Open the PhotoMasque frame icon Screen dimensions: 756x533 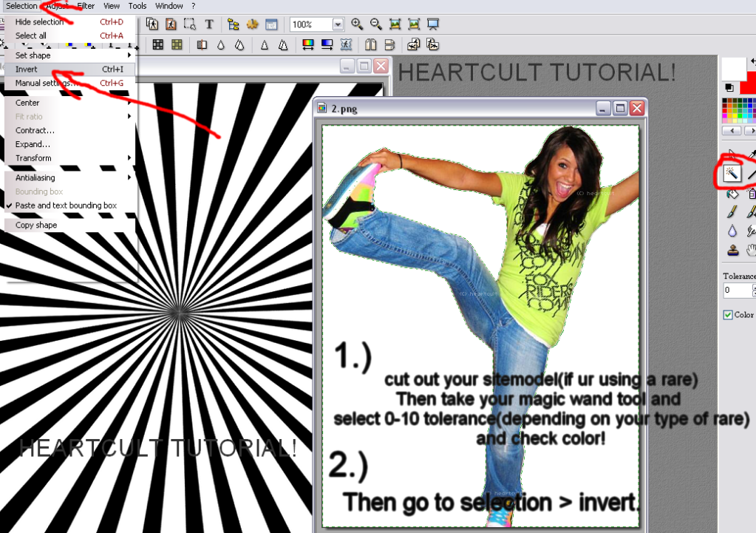(x=346, y=45)
